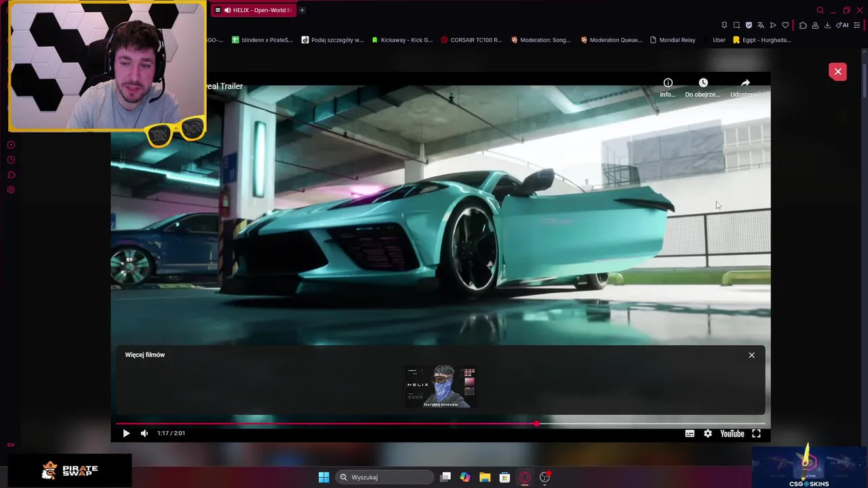The width and height of the screenshot is (868, 488).
Task: Switch to Opera GX on the taskbar
Action: pyautogui.click(x=525, y=477)
